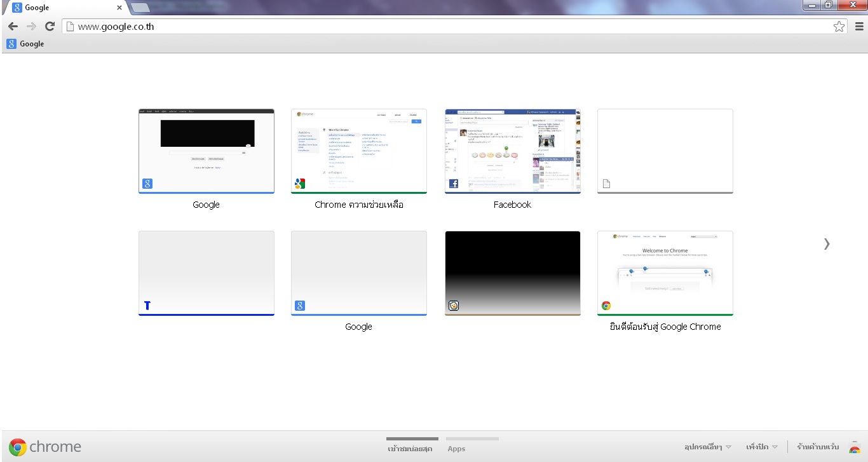868x462 pixels.
Task: Switch to the เข้าชมบ่อยสุด section
Action: tap(412, 445)
